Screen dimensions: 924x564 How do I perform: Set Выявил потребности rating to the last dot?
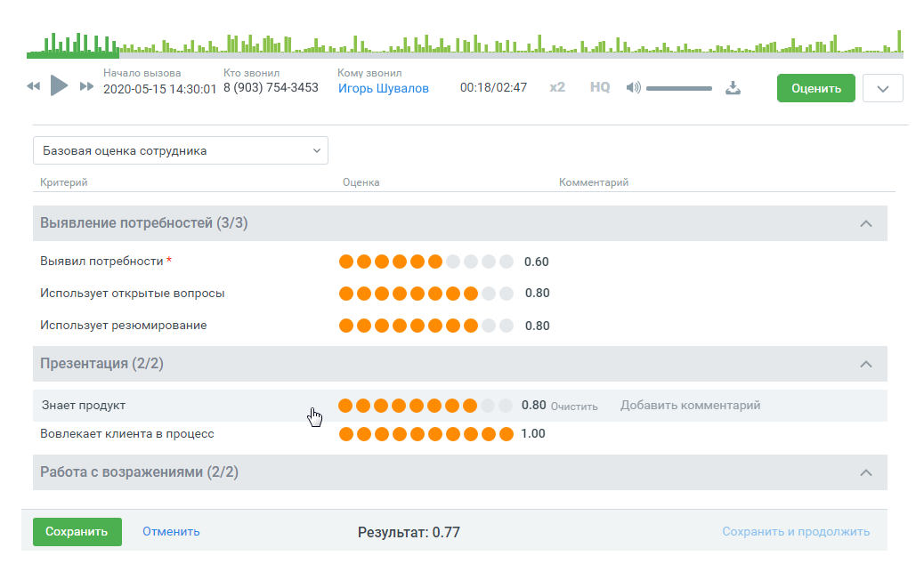507,262
